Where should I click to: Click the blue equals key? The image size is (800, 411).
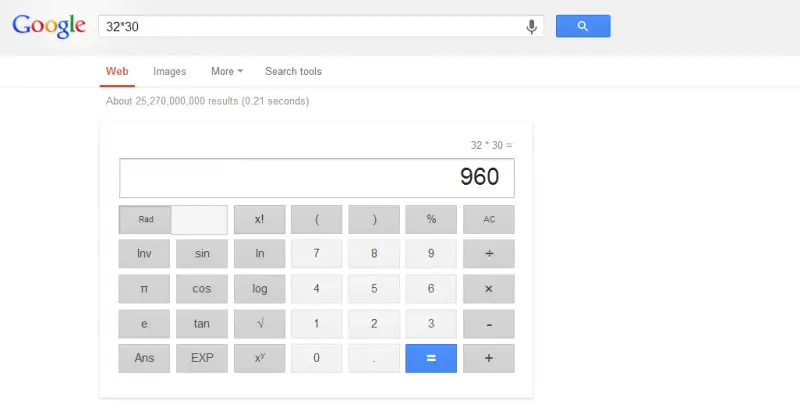(x=431, y=358)
